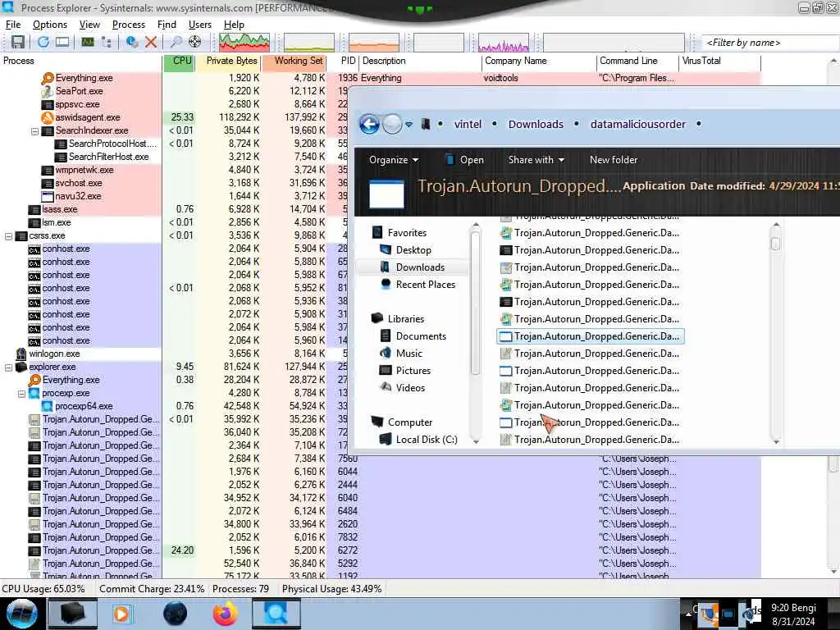Click the Kill Process red X icon
The height and width of the screenshot is (630, 840).
click(x=151, y=43)
